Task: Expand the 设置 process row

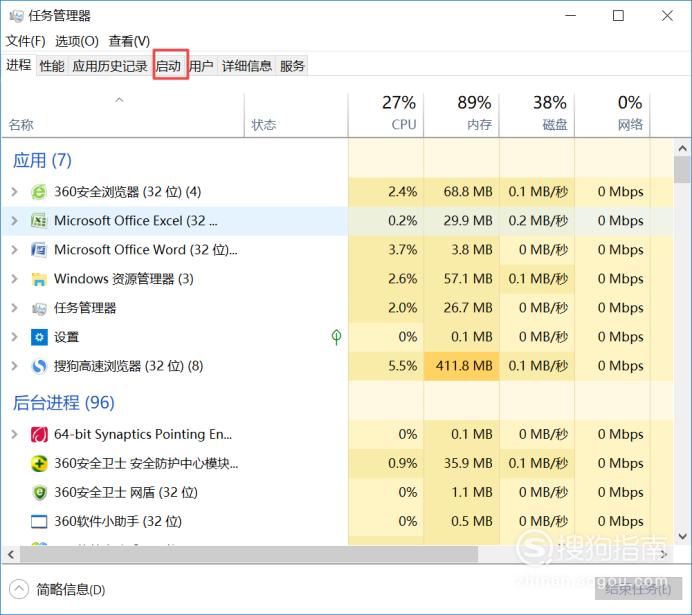Action: click(15, 337)
